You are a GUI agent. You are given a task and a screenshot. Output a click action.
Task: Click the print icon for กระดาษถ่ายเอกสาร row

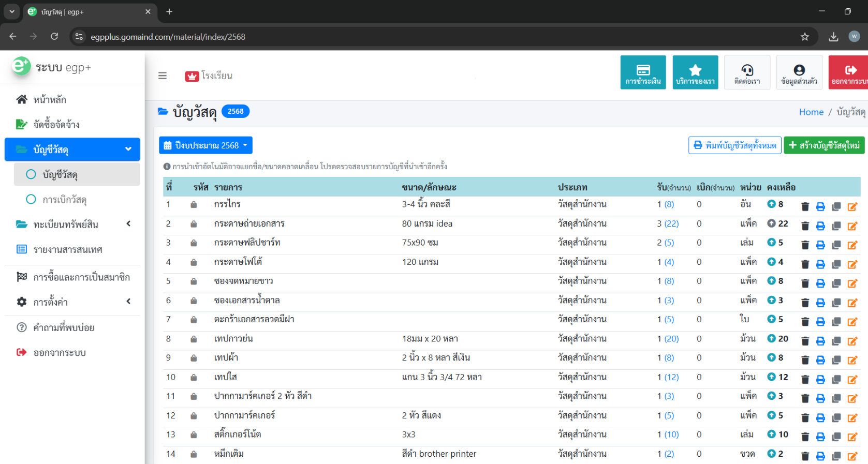click(x=820, y=226)
